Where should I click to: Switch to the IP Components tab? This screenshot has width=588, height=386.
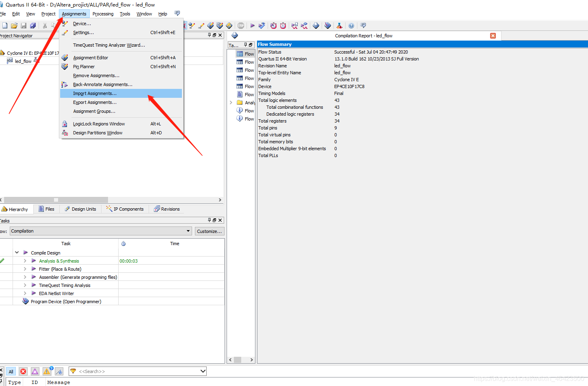125,209
